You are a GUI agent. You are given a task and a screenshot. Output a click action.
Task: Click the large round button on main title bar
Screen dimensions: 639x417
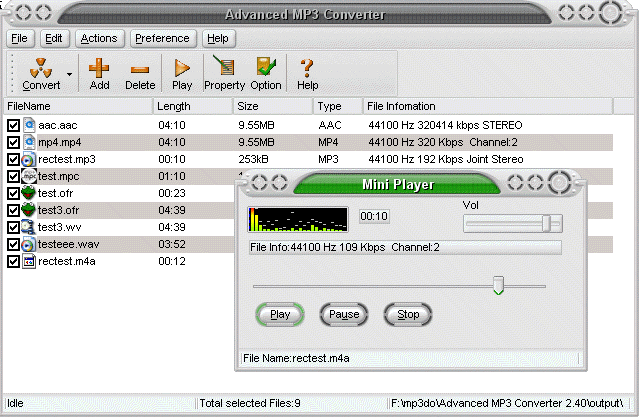click(x=610, y=13)
